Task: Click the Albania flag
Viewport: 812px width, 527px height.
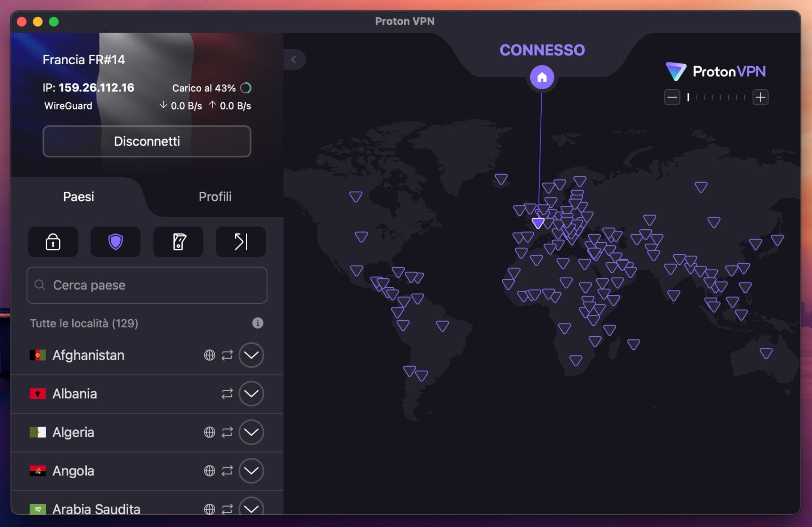Action: tap(38, 394)
